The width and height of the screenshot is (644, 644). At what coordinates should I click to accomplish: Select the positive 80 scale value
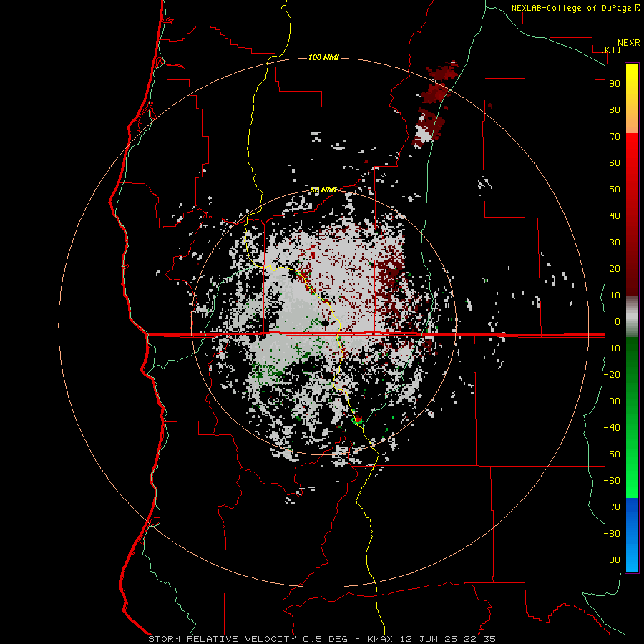[615, 109]
